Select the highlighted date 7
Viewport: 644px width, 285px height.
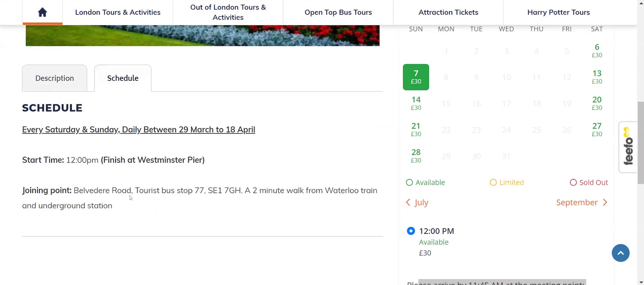pyautogui.click(x=416, y=77)
